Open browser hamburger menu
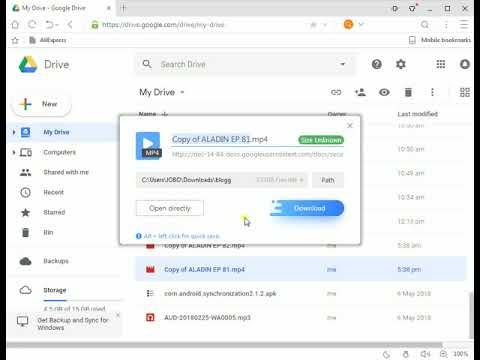480x360 pixels. tap(464, 25)
